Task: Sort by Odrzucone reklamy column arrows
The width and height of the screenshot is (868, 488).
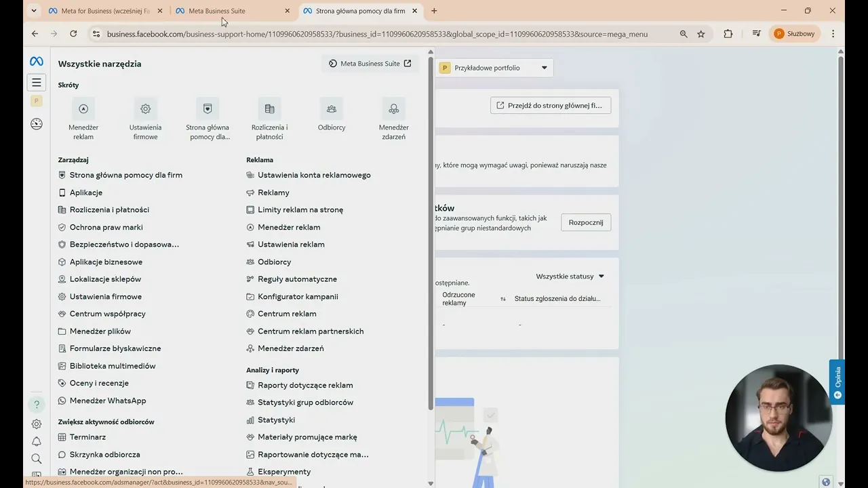Action: 503,299
